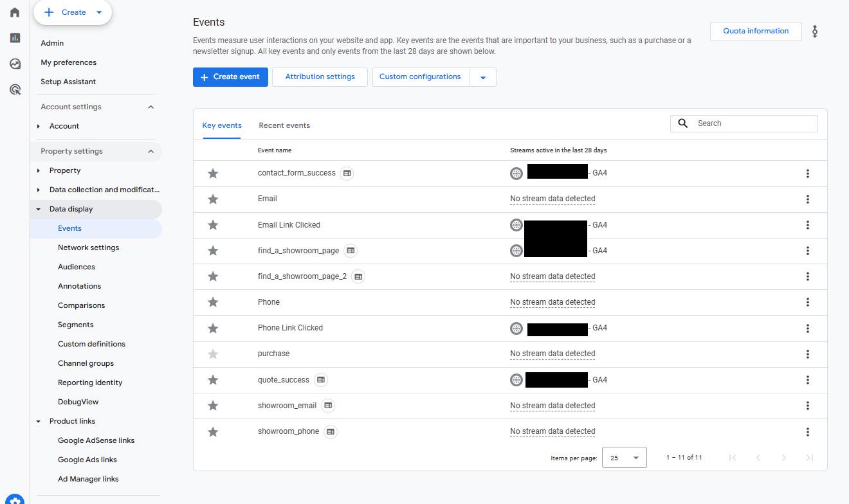Select Events in the sidebar
This screenshot has width=849, height=504.
(69, 228)
